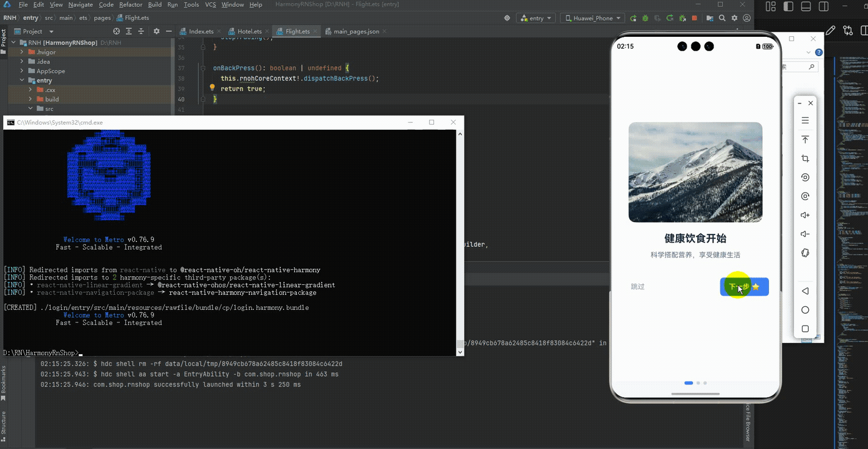The height and width of the screenshot is (449, 868).
Task: Open the Navigate menu
Action: pyautogui.click(x=81, y=4)
